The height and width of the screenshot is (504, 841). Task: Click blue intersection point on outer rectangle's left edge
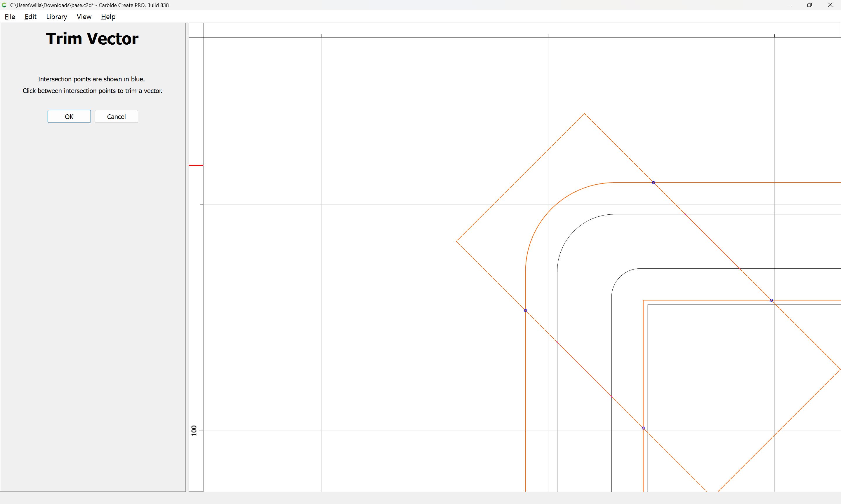click(526, 310)
